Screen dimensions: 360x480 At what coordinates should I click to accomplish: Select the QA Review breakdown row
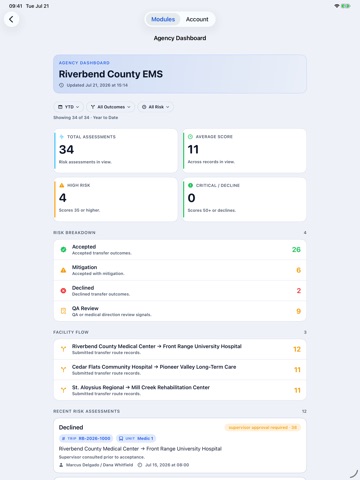(x=180, y=311)
